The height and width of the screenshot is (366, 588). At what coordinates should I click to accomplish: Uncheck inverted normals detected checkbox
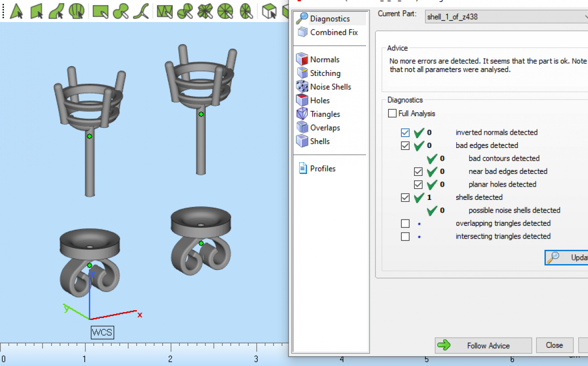click(x=405, y=132)
